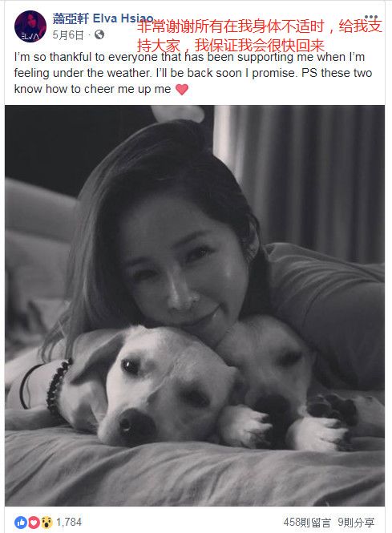Click the Elva round profile avatar
Viewport: 392px width, 533px height.
coord(30,26)
